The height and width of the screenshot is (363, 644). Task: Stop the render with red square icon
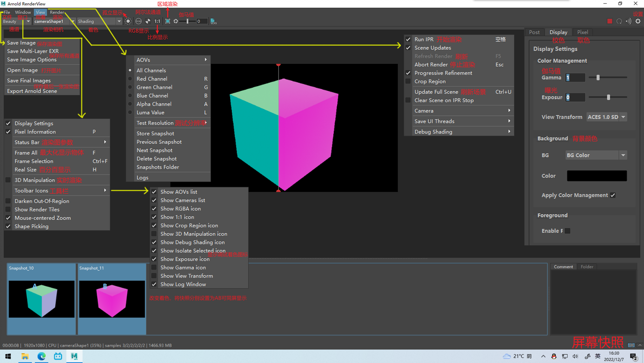point(609,21)
